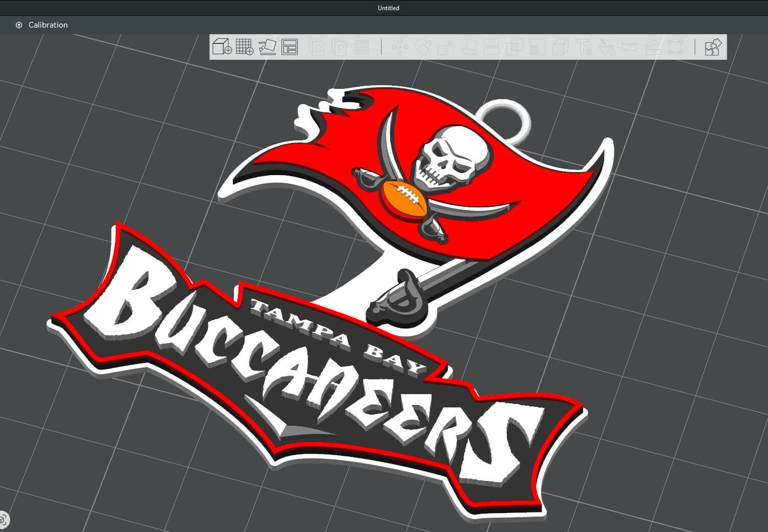Open the Color painting tool
This screenshot has width=768, height=532.
607,47
